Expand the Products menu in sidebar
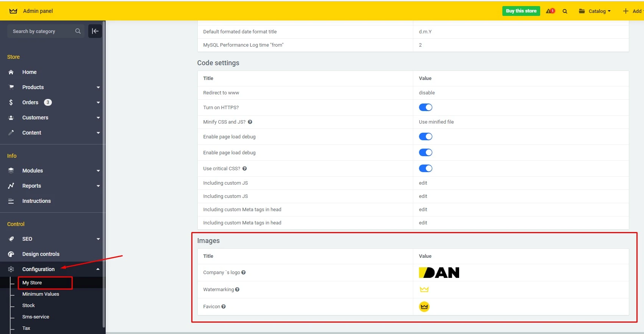Image resolution: width=644 pixels, height=334 pixels. [33, 87]
